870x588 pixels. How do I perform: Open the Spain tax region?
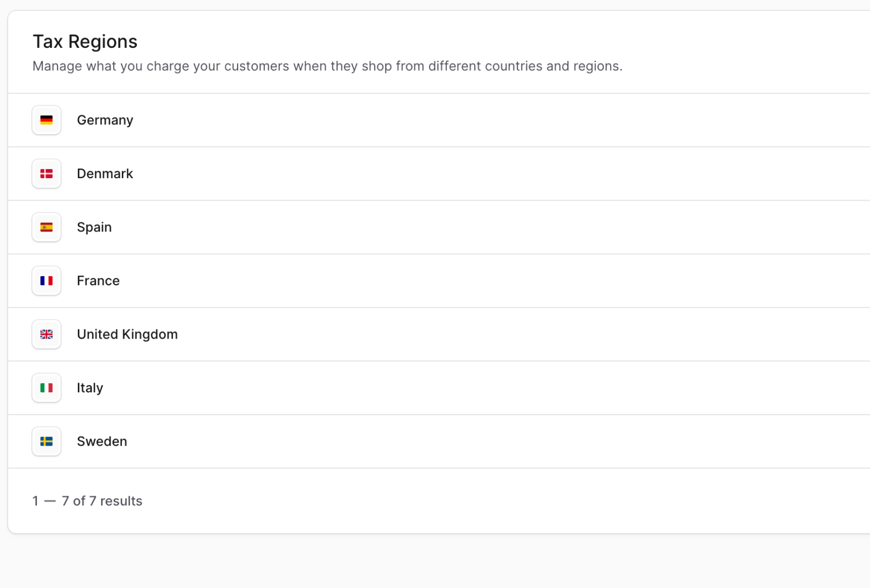pyautogui.click(x=381, y=227)
